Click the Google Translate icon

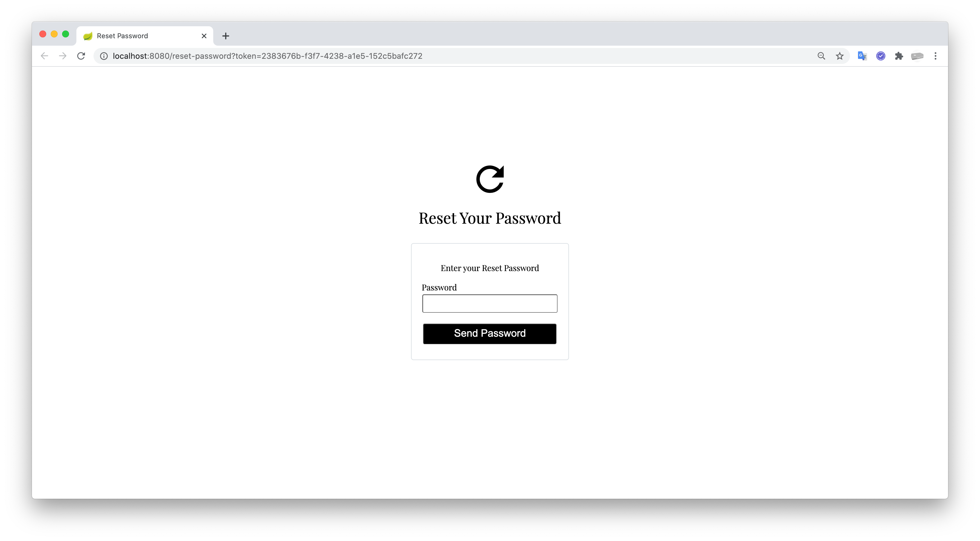coord(862,55)
